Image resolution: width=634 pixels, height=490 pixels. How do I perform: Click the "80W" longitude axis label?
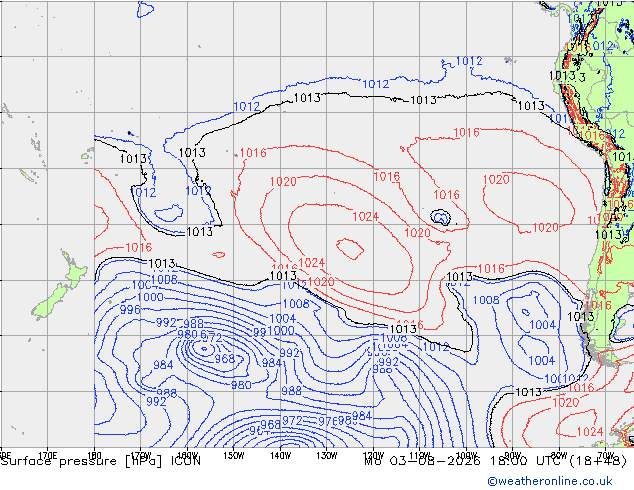(559, 455)
